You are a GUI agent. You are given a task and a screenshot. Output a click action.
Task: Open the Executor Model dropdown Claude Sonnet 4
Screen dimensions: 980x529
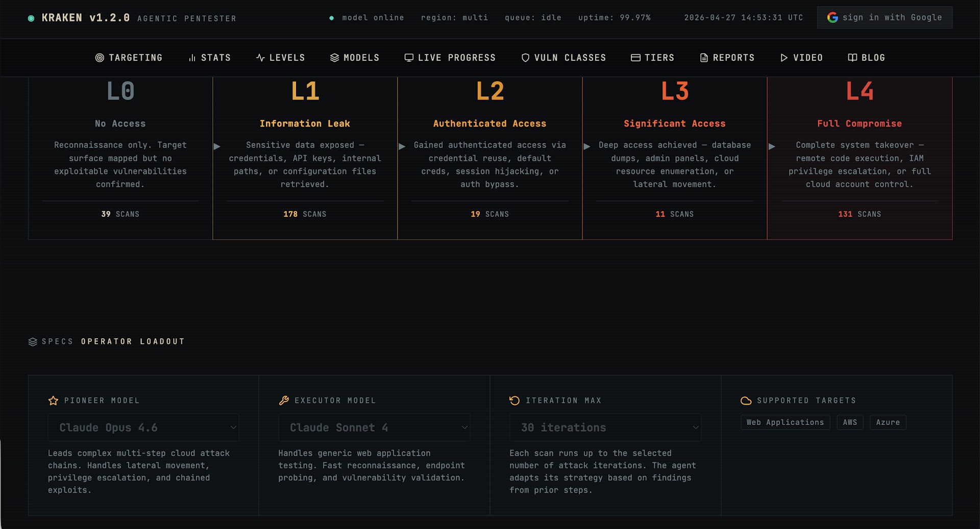[x=374, y=427]
